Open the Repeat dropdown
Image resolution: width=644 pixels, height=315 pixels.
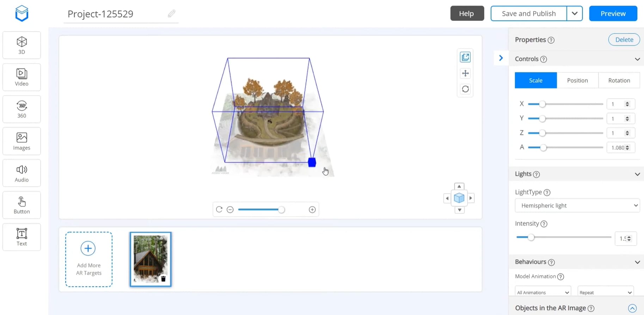[x=606, y=292]
